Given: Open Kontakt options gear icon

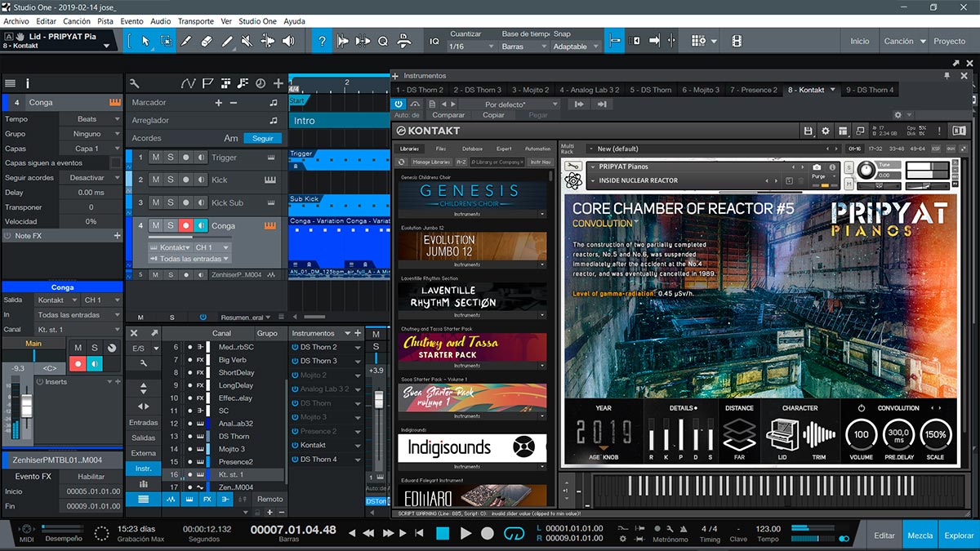Looking at the screenshot, I should click(x=825, y=131).
